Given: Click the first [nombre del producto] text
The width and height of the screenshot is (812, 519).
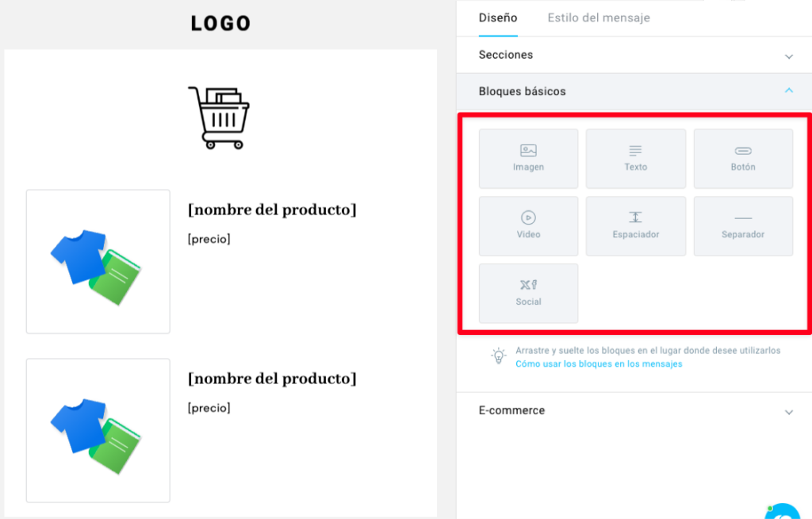Looking at the screenshot, I should coord(272,210).
